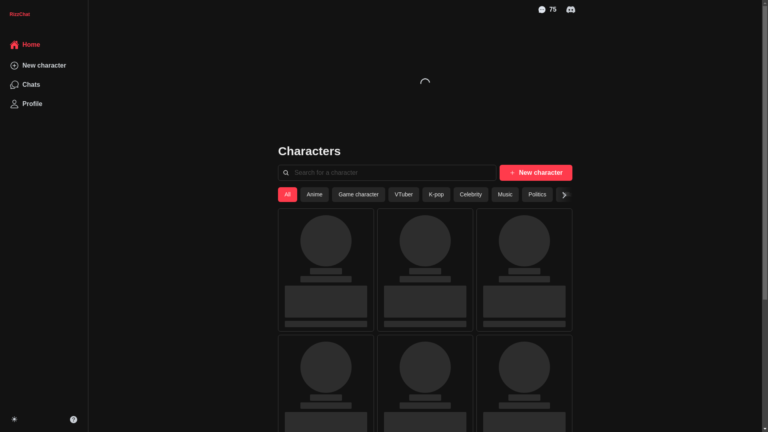Click the search magnifier icon
Screen dimensions: 768x432
(x=286, y=173)
